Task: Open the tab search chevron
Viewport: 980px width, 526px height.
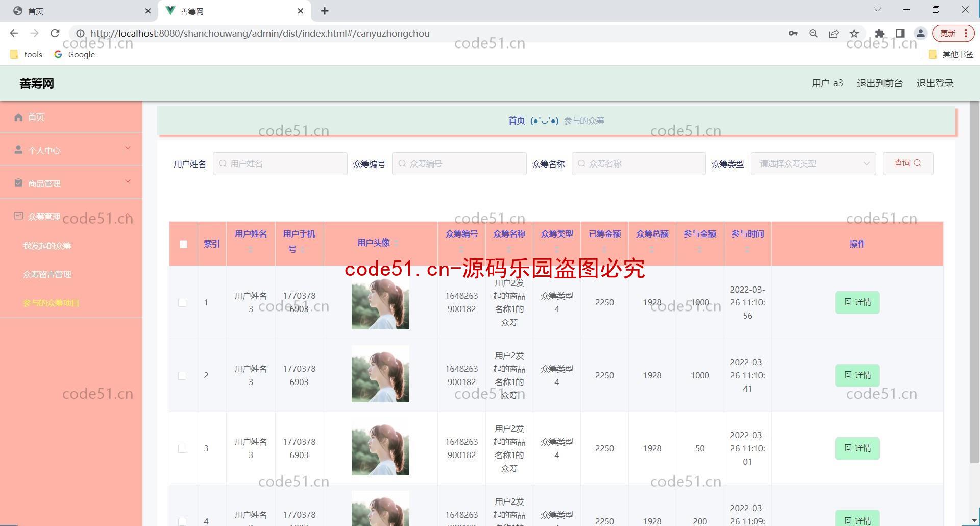Action: pos(877,10)
